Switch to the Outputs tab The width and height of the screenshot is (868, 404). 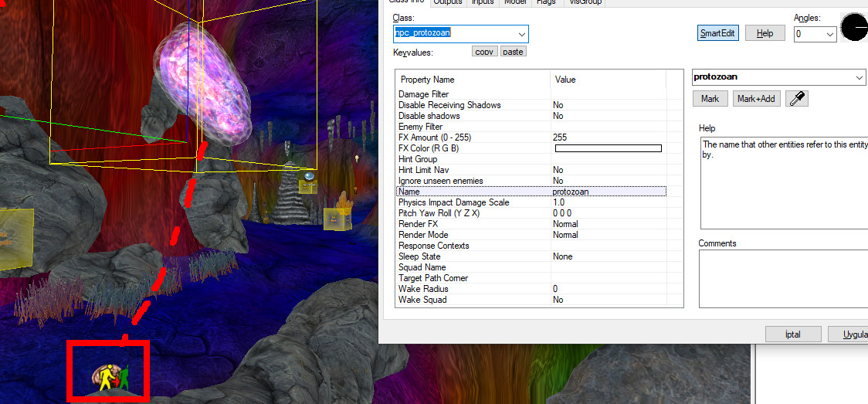(x=447, y=2)
